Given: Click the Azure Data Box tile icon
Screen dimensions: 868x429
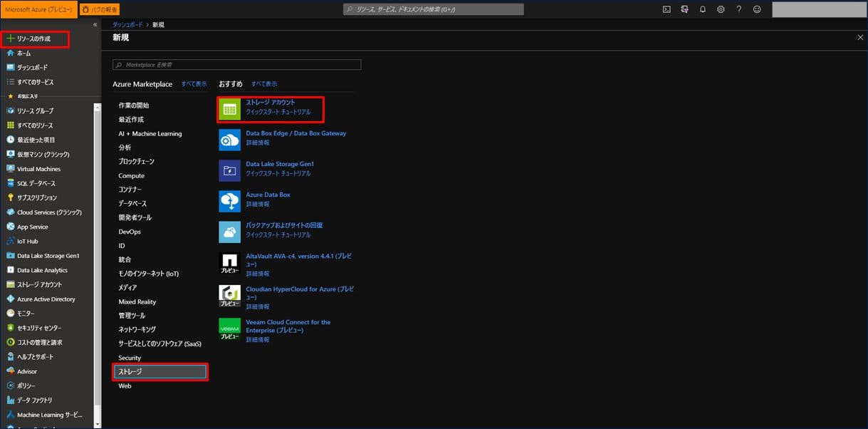Looking at the screenshot, I should [230, 201].
